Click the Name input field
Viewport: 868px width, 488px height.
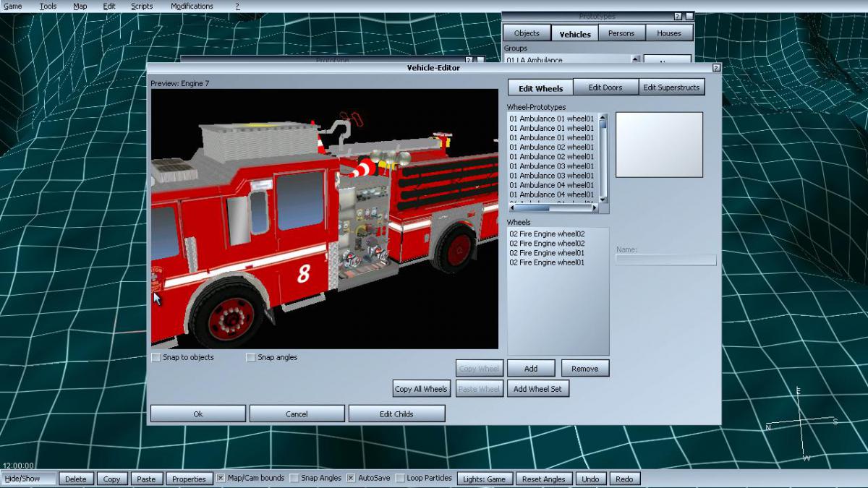pos(666,260)
